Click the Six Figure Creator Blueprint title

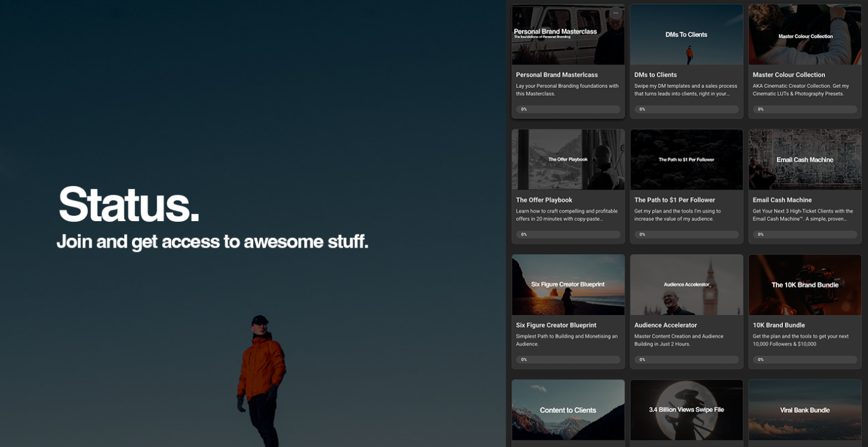tap(556, 325)
